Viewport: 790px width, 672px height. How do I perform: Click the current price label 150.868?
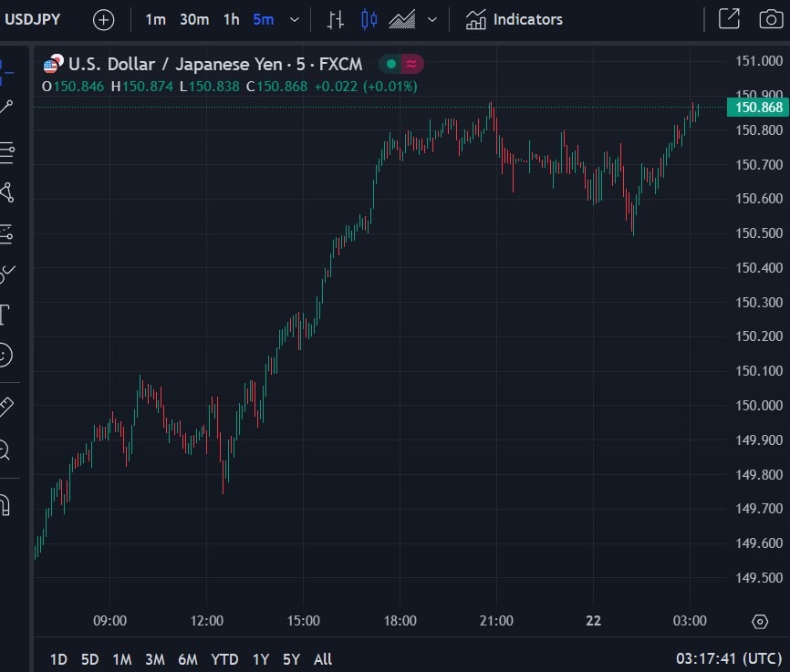[758, 108]
